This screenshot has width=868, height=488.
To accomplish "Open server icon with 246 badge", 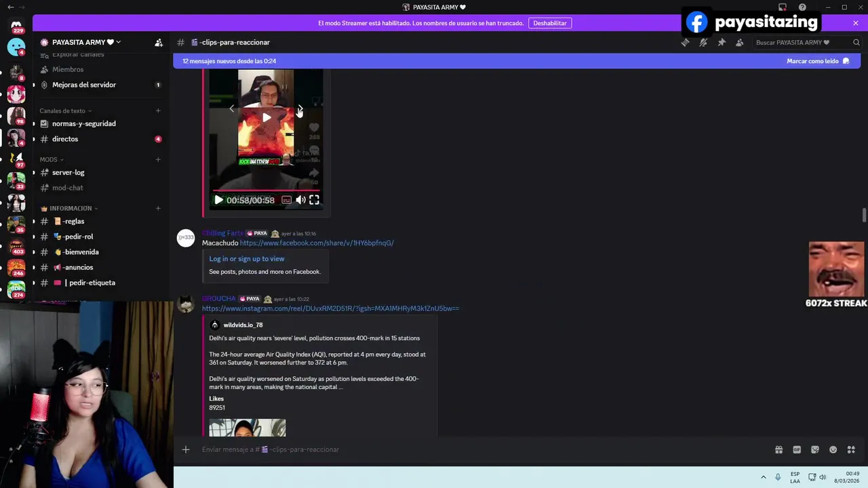I will [x=16, y=268].
